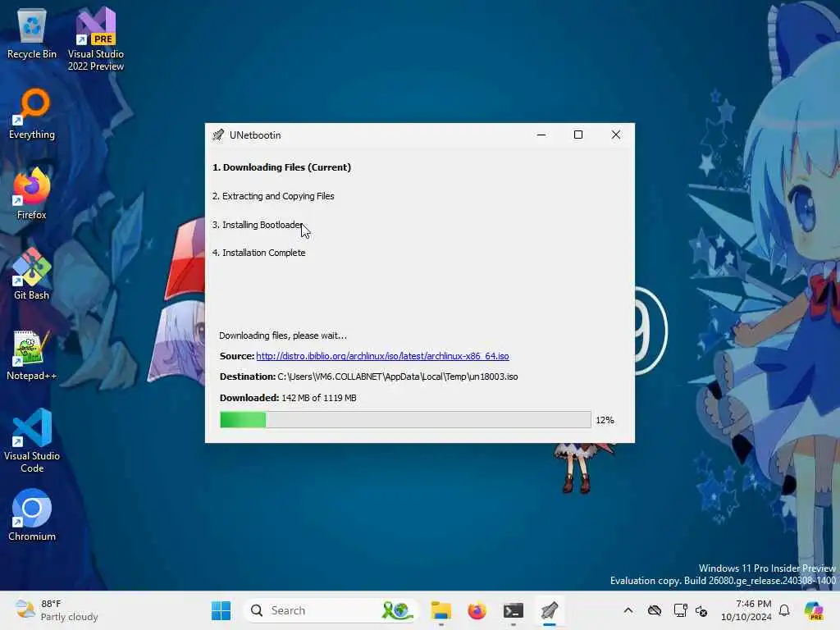Select the UNetbootin taskbar icon

549,610
